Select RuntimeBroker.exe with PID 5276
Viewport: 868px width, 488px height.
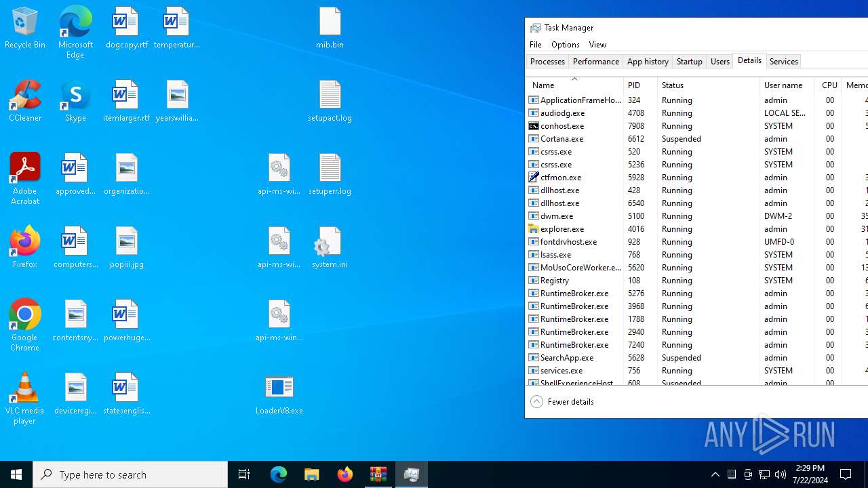[696, 293]
